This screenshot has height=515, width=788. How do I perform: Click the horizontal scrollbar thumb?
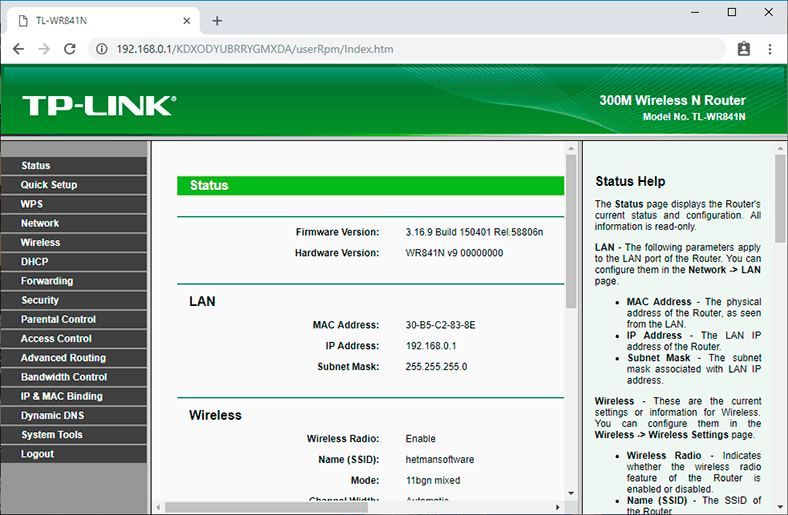pyautogui.click(x=266, y=507)
